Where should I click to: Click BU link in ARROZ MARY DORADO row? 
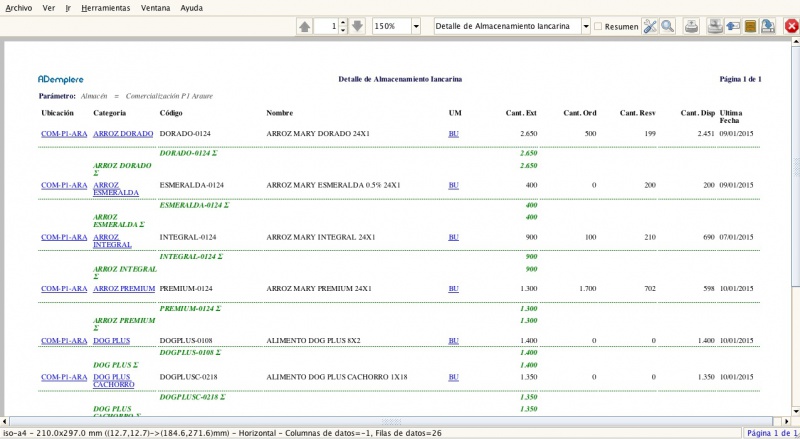pyautogui.click(x=454, y=134)
